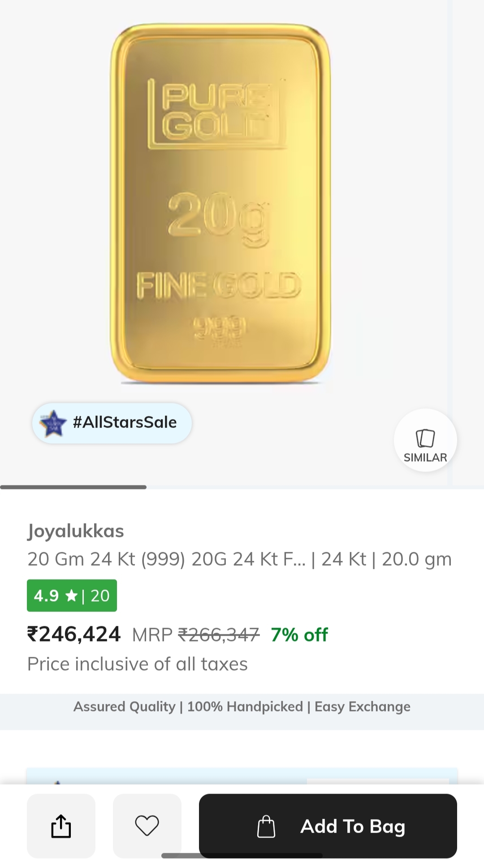484x868 pixels.
Task: Tap the blue star sale logo
Action: pos(52,423)
